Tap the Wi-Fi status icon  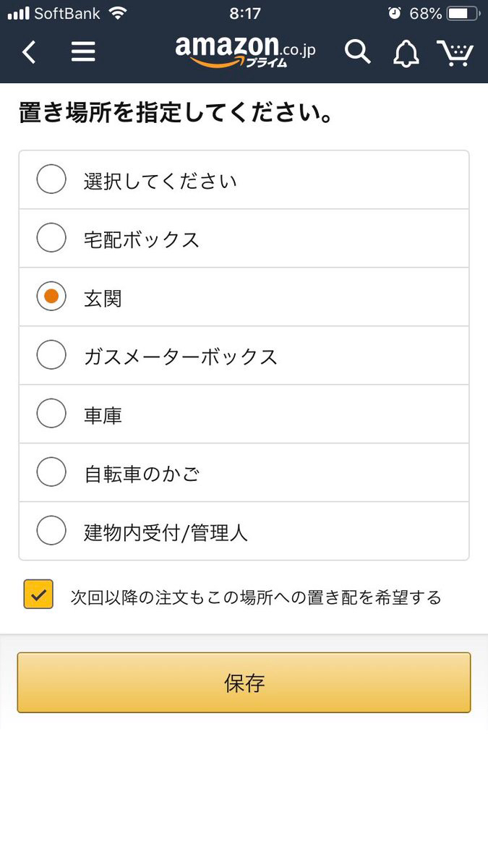coord(116,13)
